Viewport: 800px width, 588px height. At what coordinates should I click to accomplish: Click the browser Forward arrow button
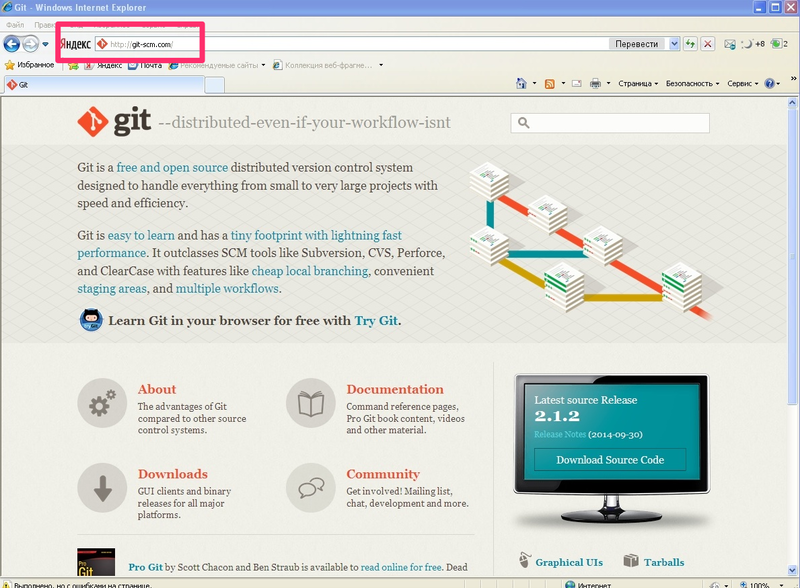31,44
